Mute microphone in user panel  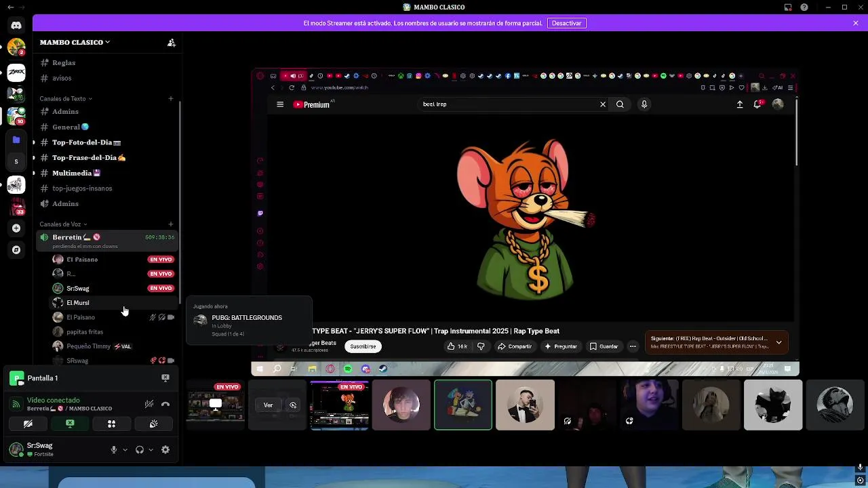pyautogui.click(x=114, y=449)
